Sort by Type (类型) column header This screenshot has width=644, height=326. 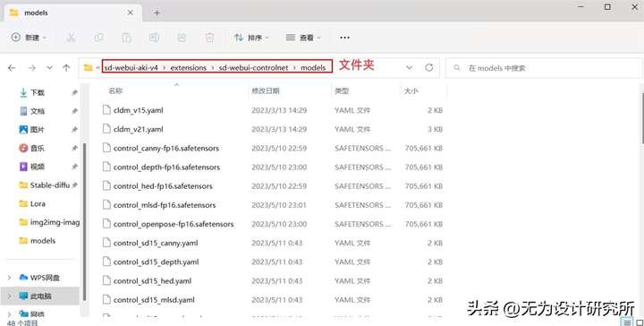click(342, 91)
